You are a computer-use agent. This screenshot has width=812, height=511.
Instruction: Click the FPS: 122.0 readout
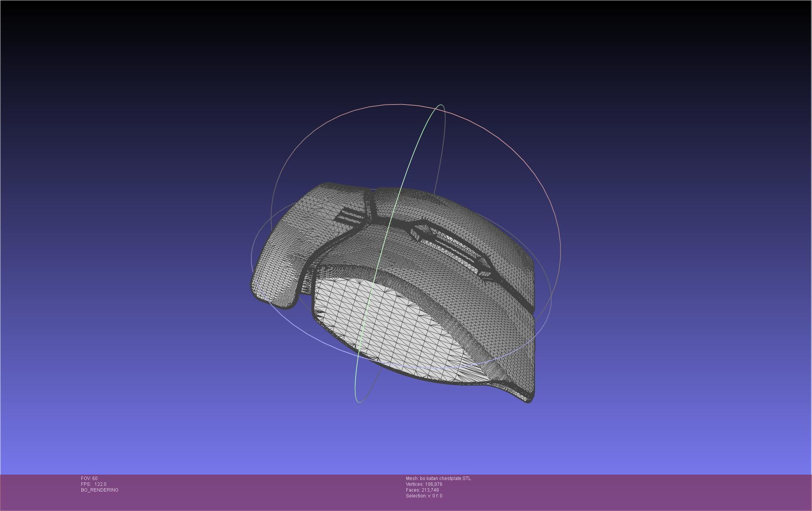[x=94, y=484]
